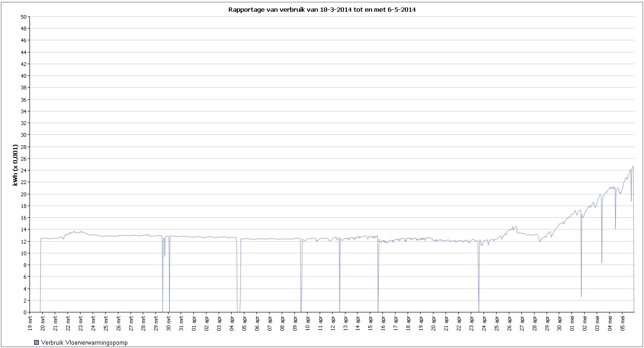This screenshot has width=644, height=348.
Task: Click the chart title 'Rapportage van verbruik'
Action: [x=322, y=9]
